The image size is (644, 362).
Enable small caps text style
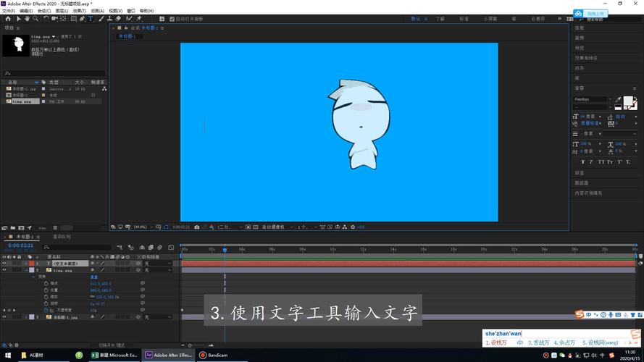(x=610, y=162)
